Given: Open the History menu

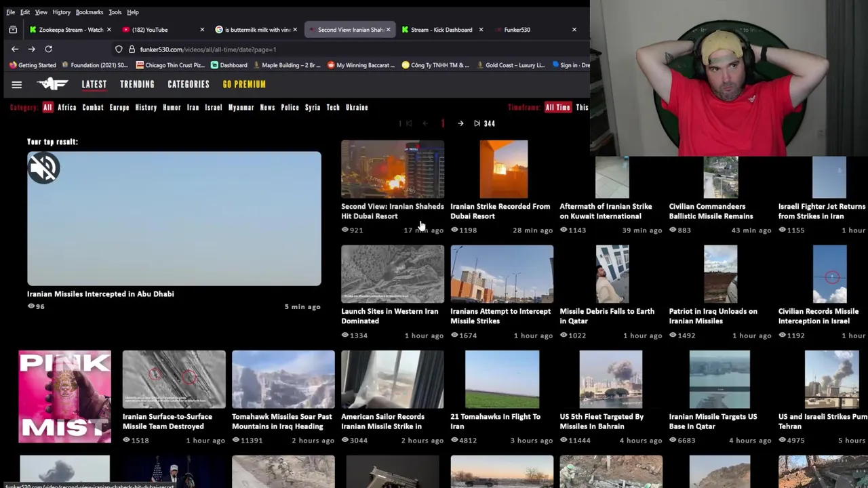Looking at the screenshot, I should click(61, 12).
